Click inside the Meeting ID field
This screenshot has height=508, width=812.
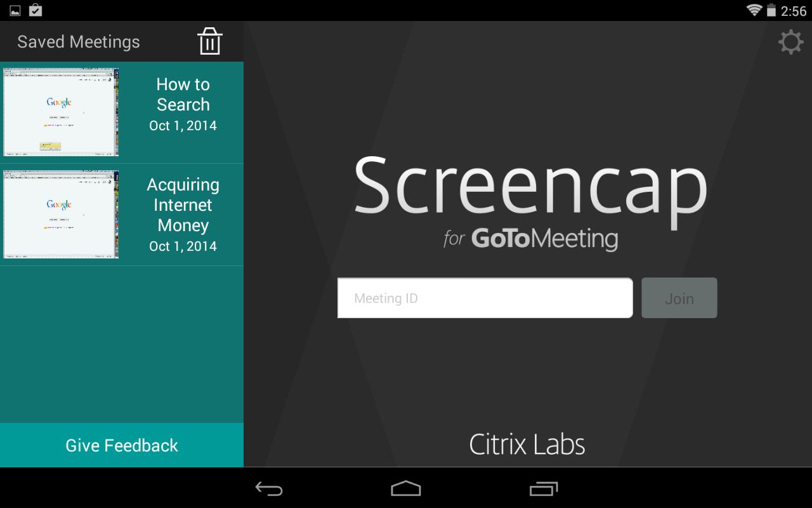point(485,298)
